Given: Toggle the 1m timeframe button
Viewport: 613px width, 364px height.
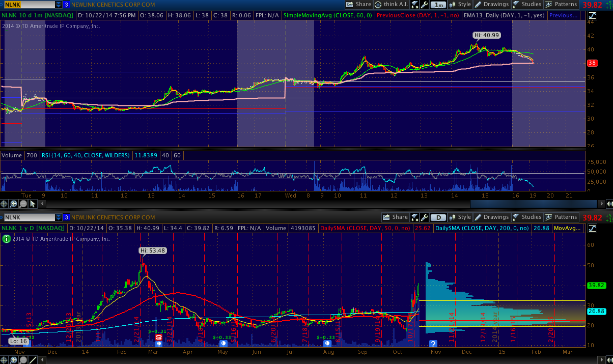Looking at the screenshot, I should pyautogui.click(x=438, y=5).
